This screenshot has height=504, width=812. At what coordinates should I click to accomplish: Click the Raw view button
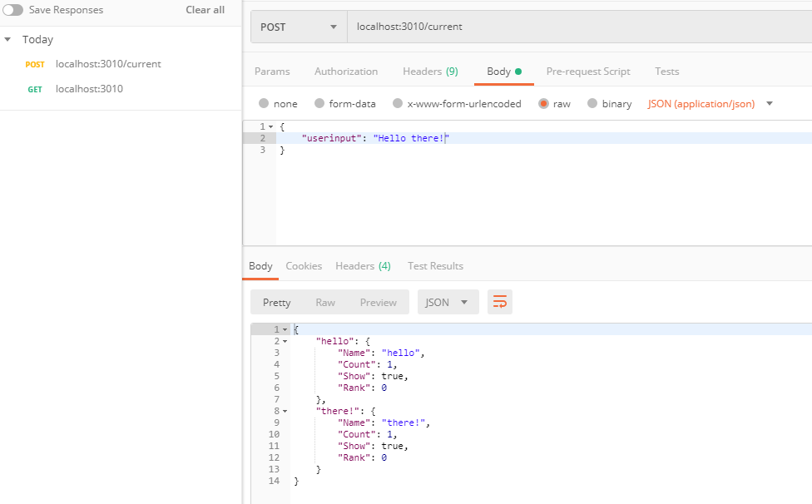click(x=325, y=302)
